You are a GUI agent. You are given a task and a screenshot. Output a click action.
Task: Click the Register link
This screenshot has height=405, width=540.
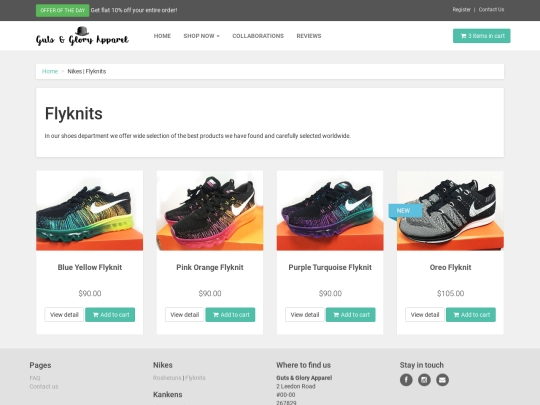[461, 10]
